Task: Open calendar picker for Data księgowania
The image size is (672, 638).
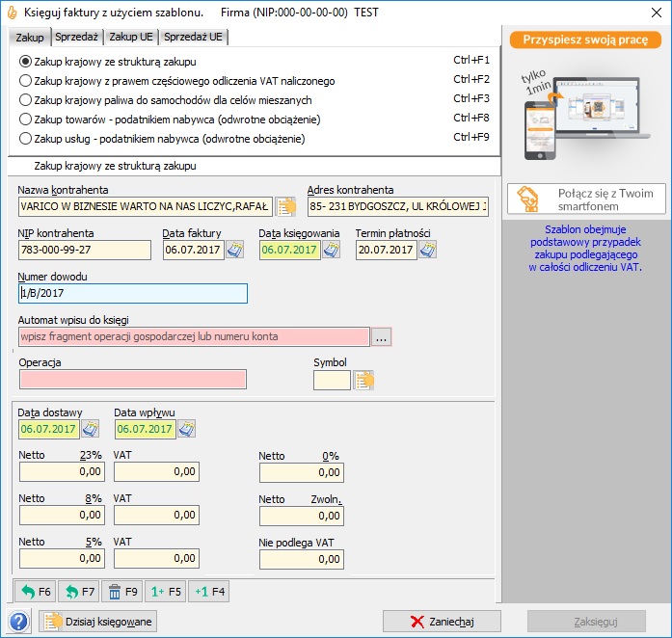Action: coord(331,250)
